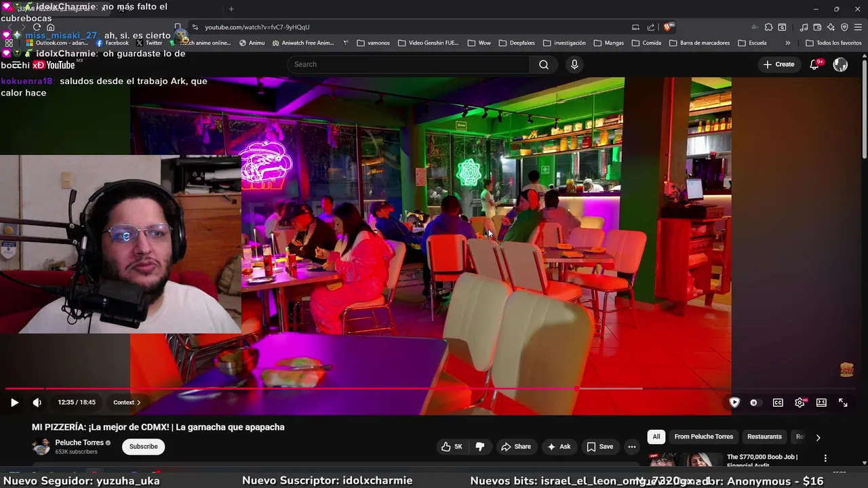Play the video with the play button

click(14, 403)
